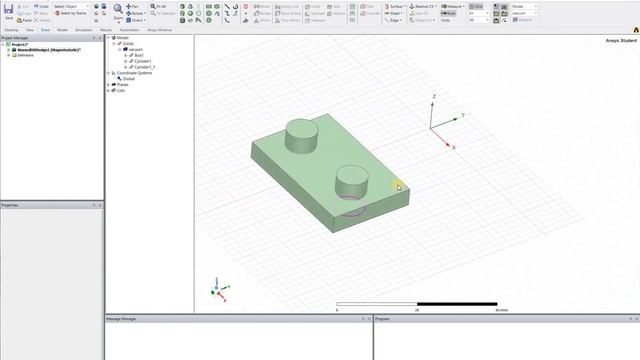This screenshot has height=360, width=640.
Task: Open the Ansys Minerva ribbon tab
Action: point(160,30)
